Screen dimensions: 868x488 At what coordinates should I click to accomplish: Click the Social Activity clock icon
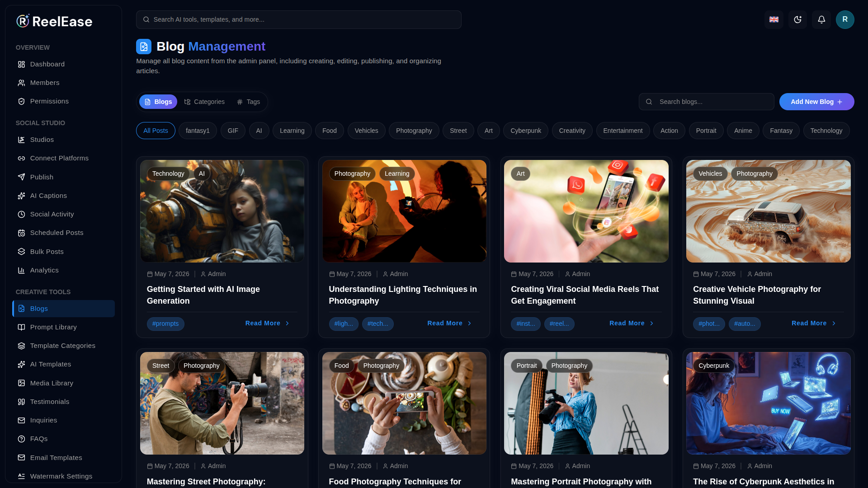click(x=21, y=214)
